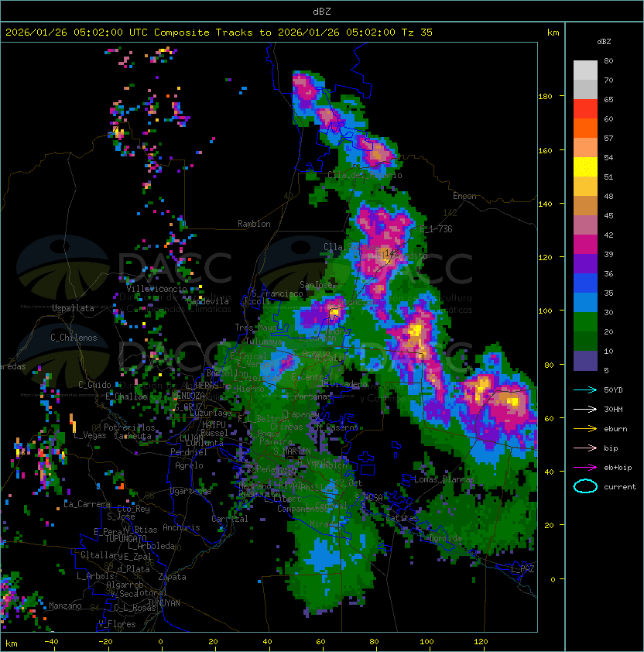This screenshot has width=644, height=652.
Task: Click the '80' value label in dBZ scale
Action: [608, 60]
